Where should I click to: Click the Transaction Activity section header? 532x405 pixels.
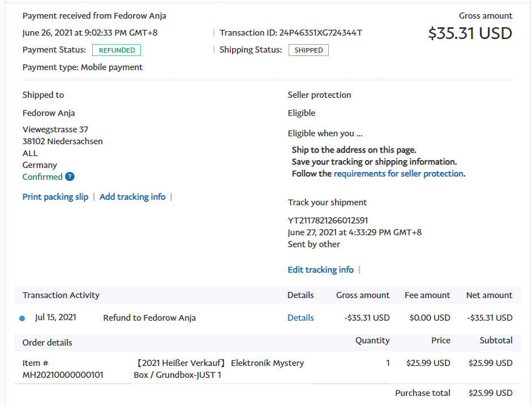click(x=61, y=295)
